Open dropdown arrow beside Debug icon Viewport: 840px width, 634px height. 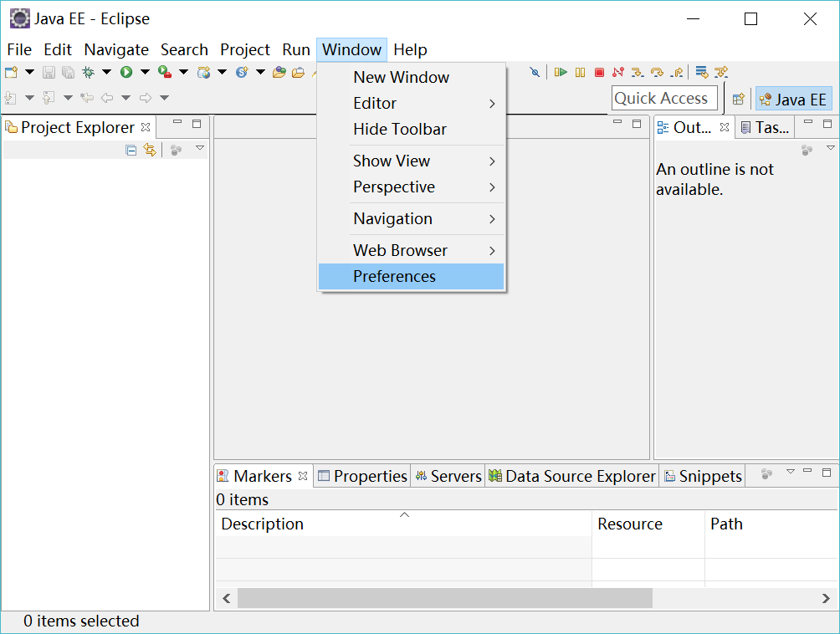[106, 72]
